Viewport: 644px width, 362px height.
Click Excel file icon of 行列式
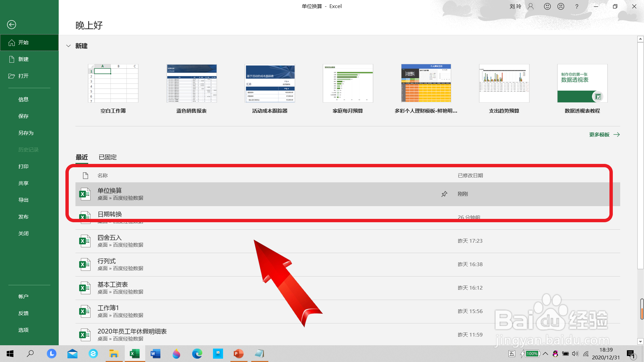tap(85, 264)
